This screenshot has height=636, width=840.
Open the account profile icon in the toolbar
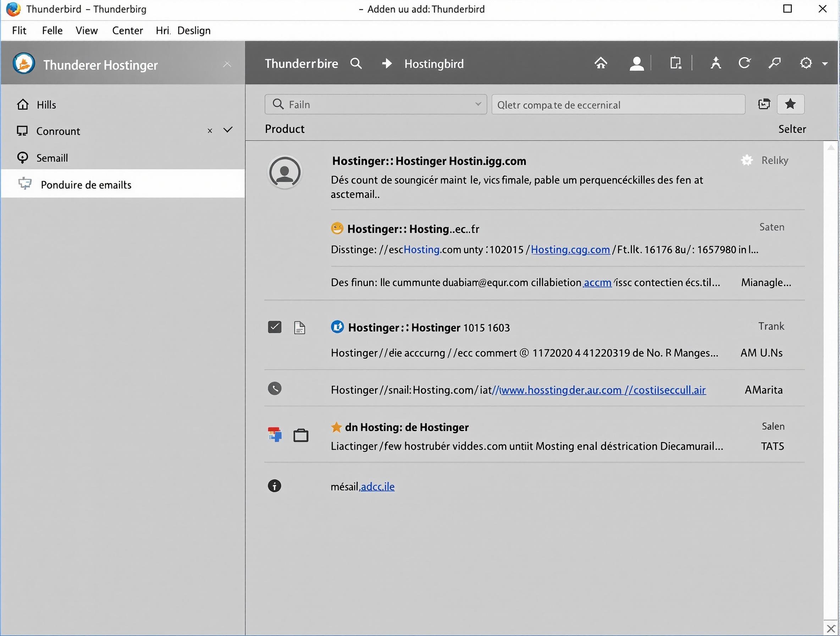tap(636, 63)
